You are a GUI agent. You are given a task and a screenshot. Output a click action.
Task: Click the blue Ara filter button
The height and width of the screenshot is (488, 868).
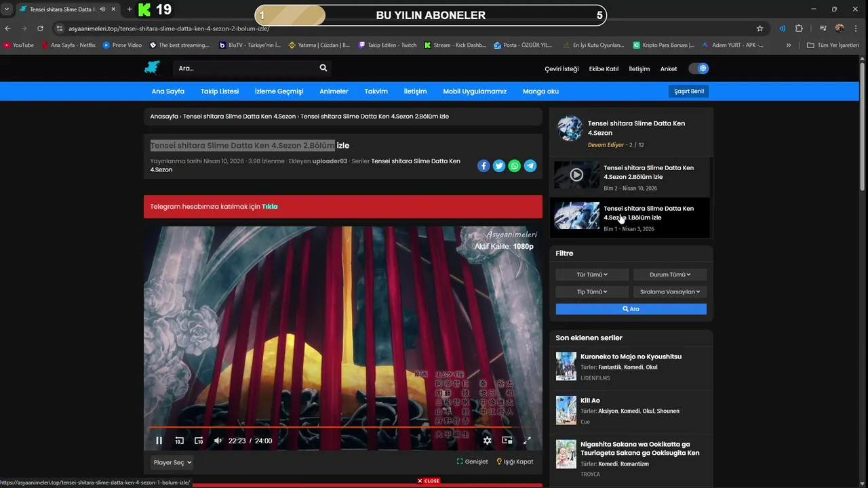pyautogui.click(x=631, y=309)
